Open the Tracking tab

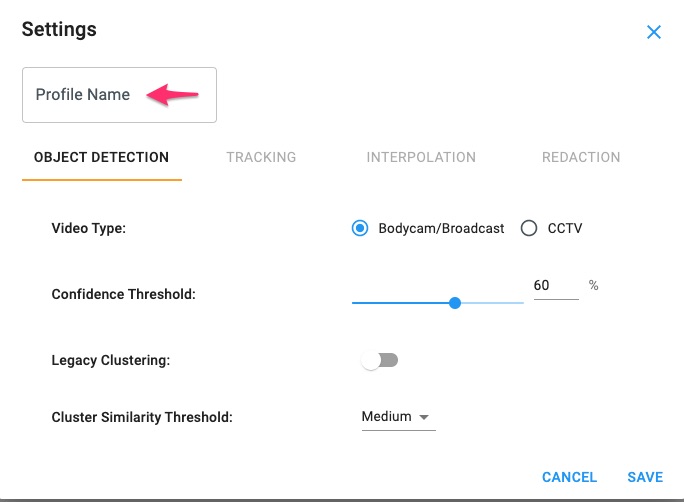tap(261, 157)
